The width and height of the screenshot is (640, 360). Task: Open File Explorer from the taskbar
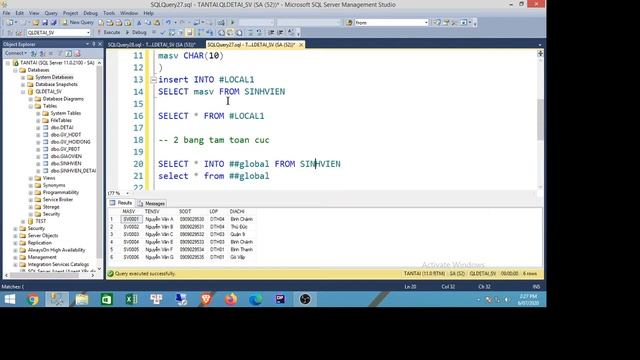pos(82,300)
